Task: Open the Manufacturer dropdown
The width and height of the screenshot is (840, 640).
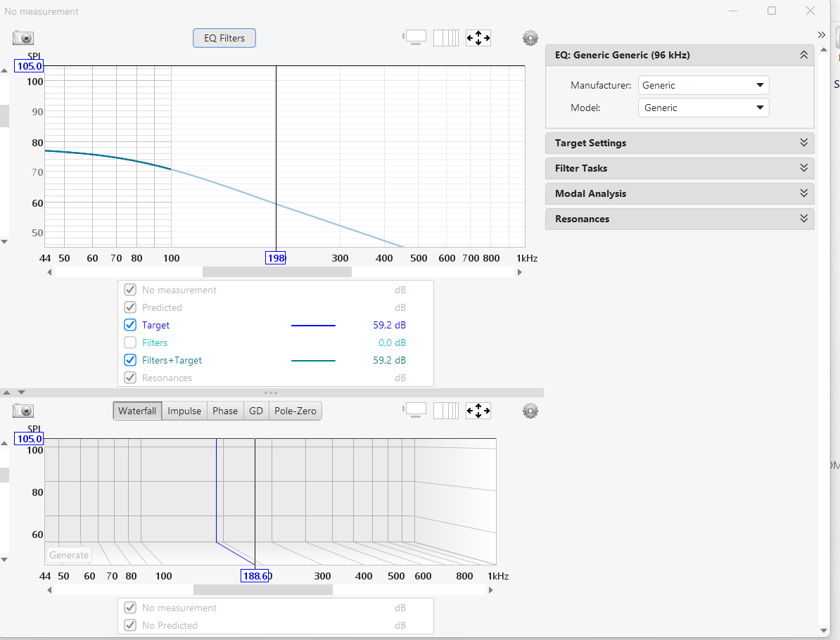Action: click(703, 85)
